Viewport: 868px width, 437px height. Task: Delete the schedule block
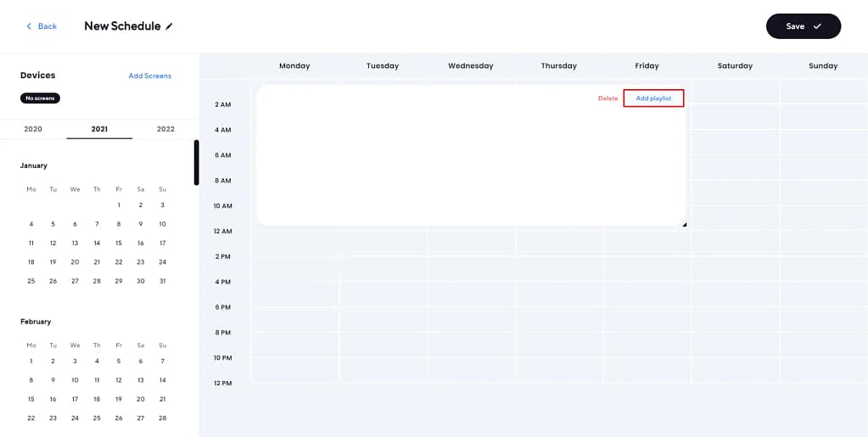pos(608,98)
